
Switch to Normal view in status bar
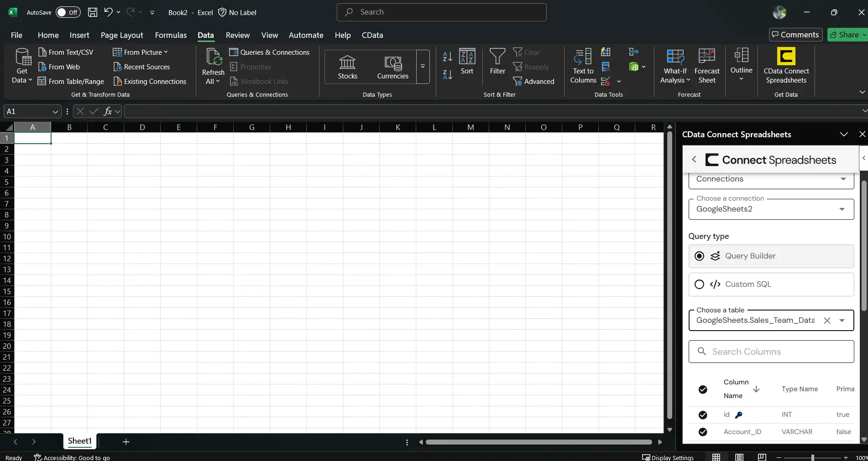click(716, 457)
